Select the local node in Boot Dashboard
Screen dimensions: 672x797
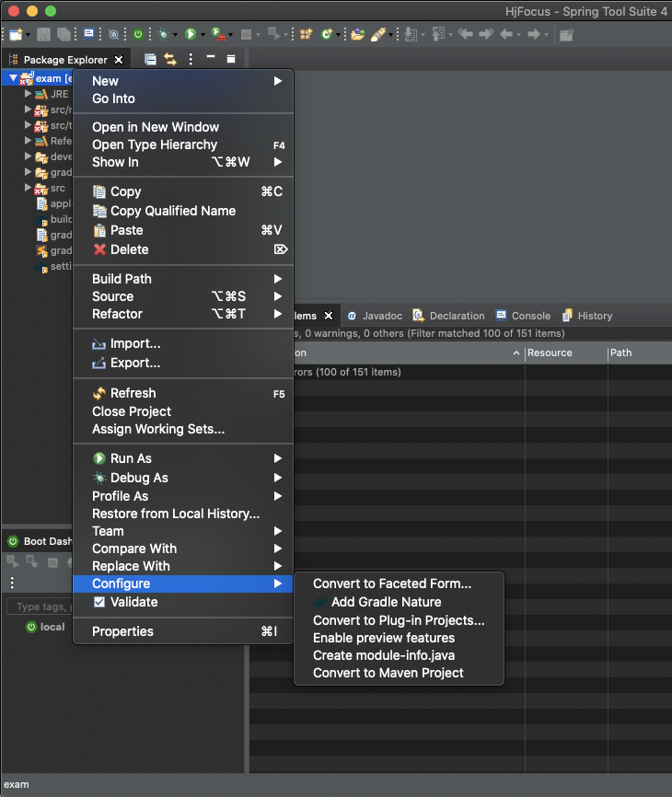[x=45, y=627]
